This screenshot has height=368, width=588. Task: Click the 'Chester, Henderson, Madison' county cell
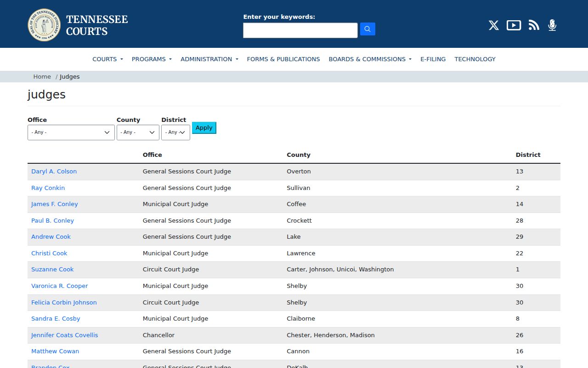[x=331, y=335]
